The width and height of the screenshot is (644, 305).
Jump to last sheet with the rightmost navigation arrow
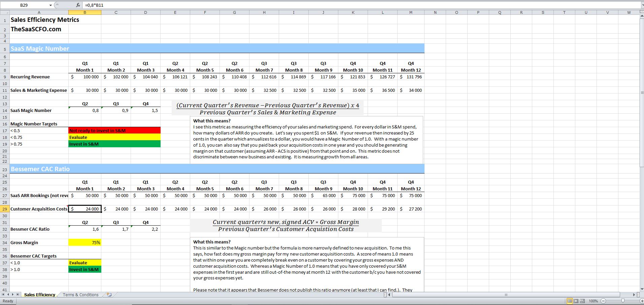(x=19, y=295)
